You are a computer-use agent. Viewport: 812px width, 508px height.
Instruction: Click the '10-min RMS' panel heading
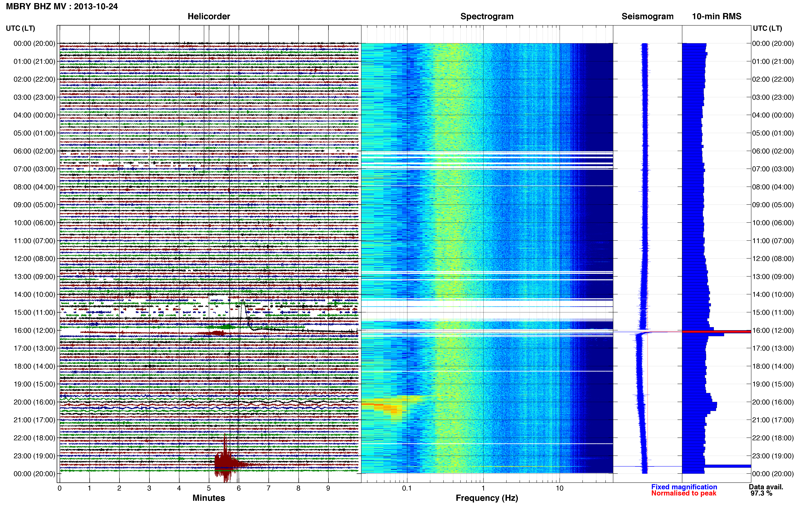pos(717,16)
